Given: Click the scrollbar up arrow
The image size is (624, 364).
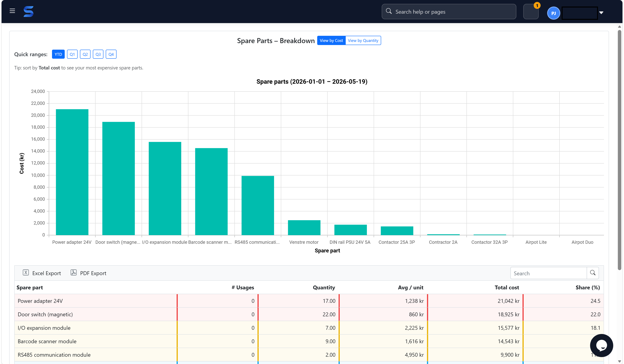Looking at the screenshot, I should point(620,27).
